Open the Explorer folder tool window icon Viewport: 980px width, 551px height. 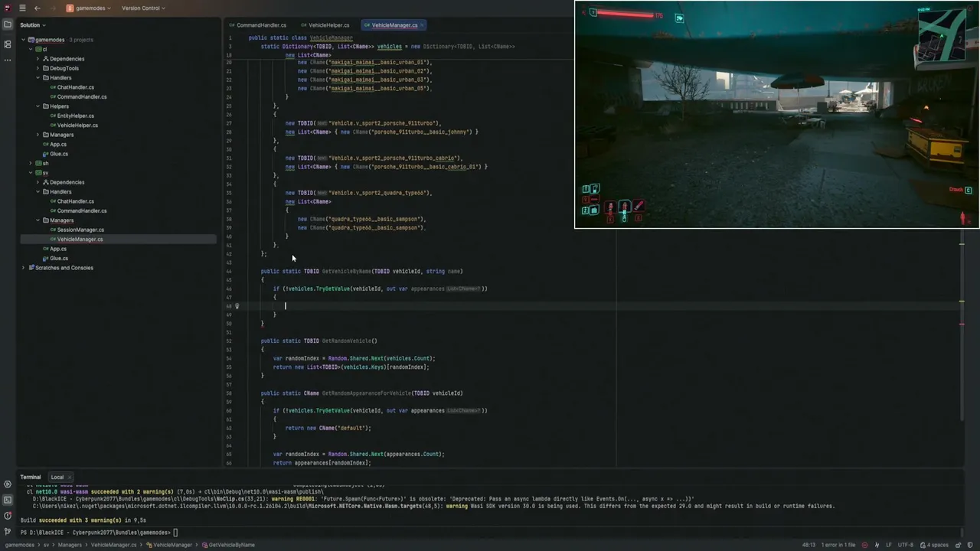(x=8, y=24)
